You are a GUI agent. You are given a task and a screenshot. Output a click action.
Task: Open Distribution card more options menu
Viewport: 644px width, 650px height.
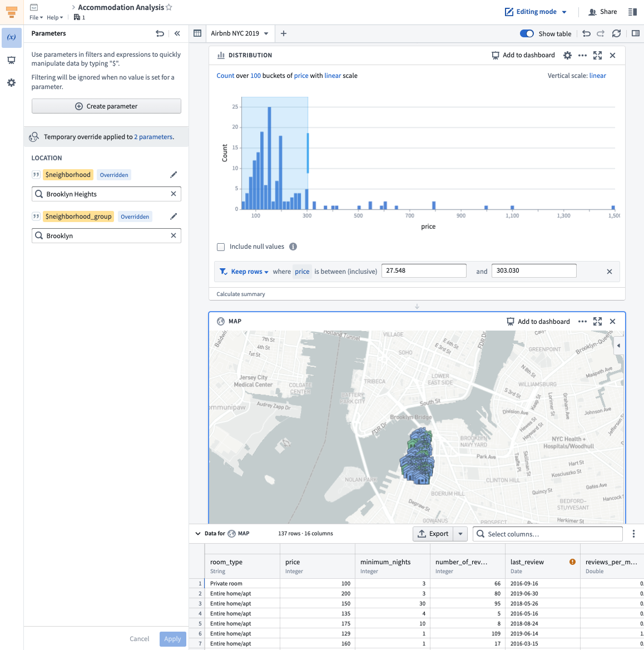pyautogui.click(x=582, y=55)
